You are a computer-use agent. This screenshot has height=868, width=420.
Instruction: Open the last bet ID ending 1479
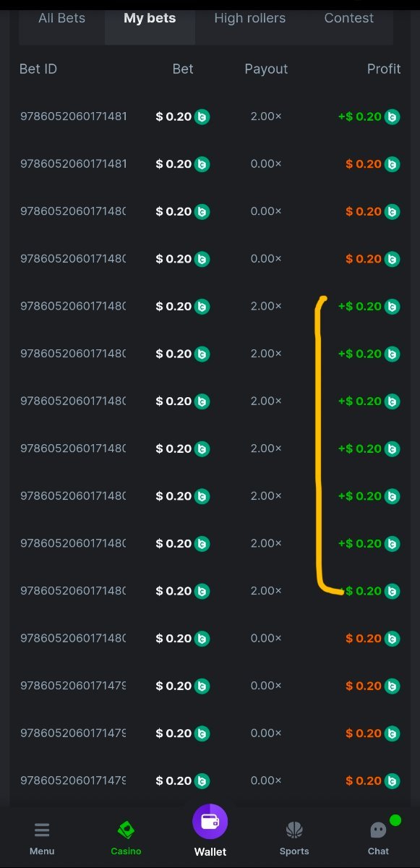click(x=73, y=780)
